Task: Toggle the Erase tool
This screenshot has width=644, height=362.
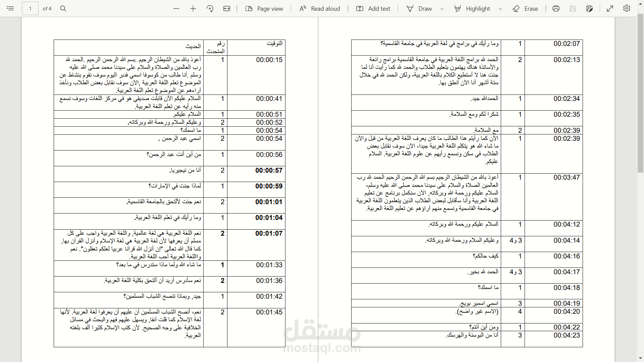Action: (525, 8)
